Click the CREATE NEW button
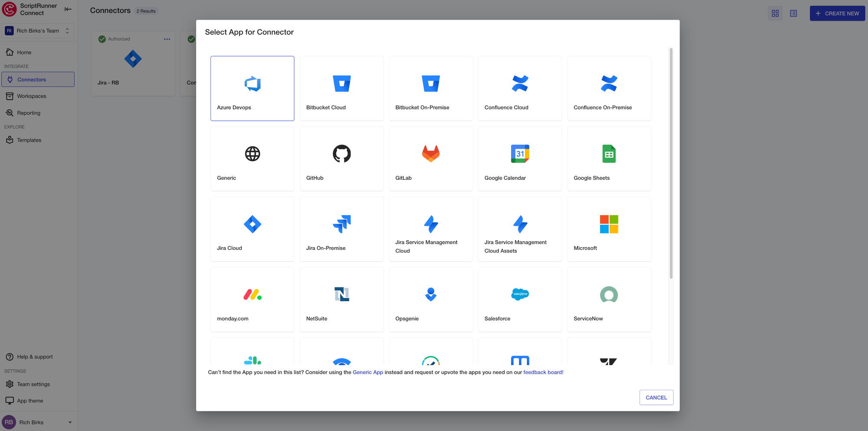Screen dimensions: 868x431 [837, 13]
